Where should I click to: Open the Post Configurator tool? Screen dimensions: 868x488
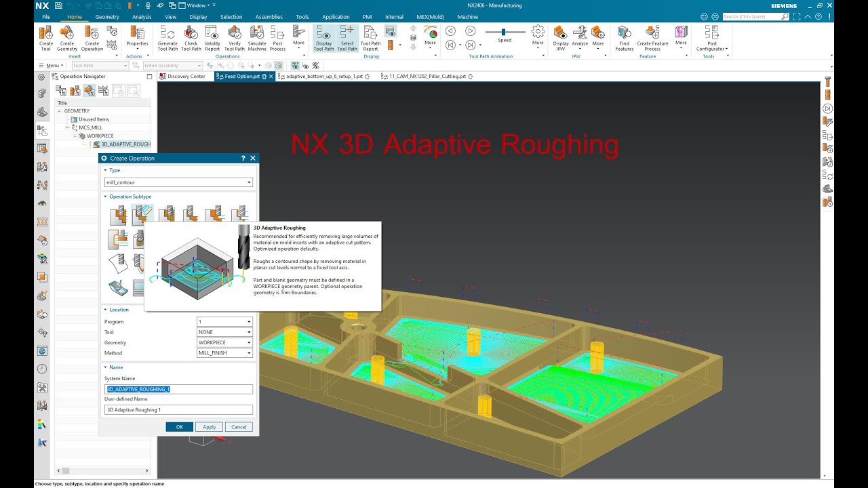coord(711,38)
